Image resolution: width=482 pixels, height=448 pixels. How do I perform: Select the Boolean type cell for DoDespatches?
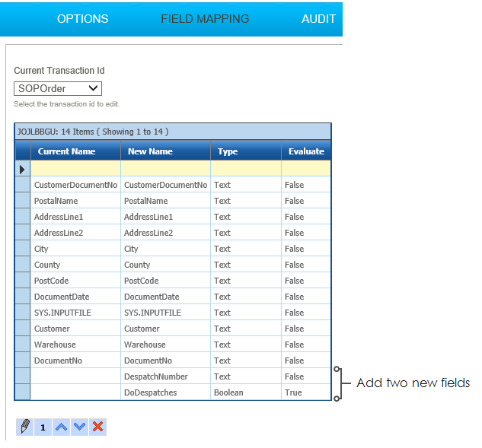228,392
